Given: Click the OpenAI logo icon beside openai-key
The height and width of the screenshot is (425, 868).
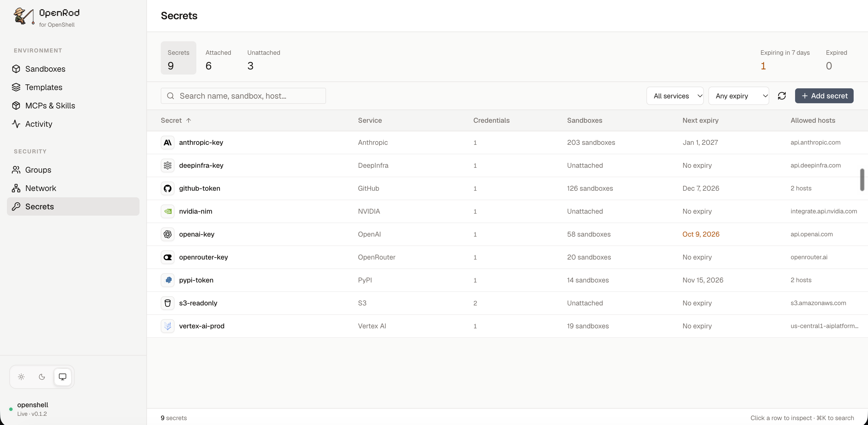Looking at the screenshot, I should 167,234.
